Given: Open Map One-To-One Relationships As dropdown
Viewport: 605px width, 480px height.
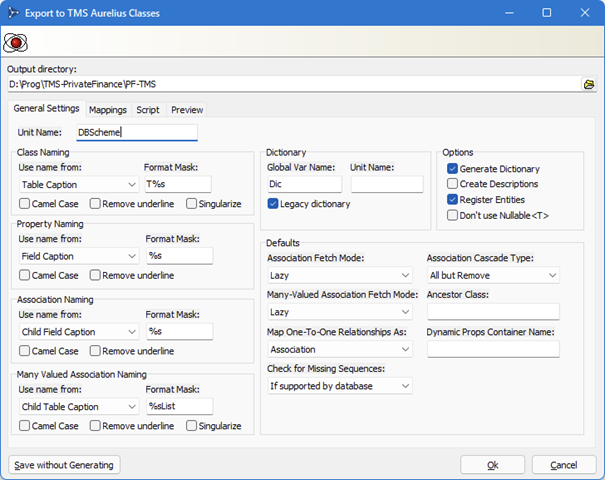Looking at the screenshot, I should point(340,350).
